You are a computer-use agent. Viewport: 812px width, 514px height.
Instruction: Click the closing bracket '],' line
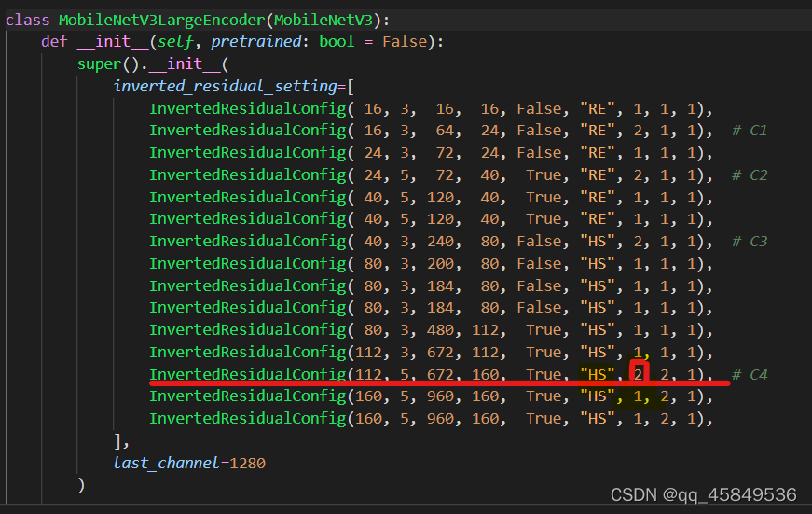pos(121,441)
